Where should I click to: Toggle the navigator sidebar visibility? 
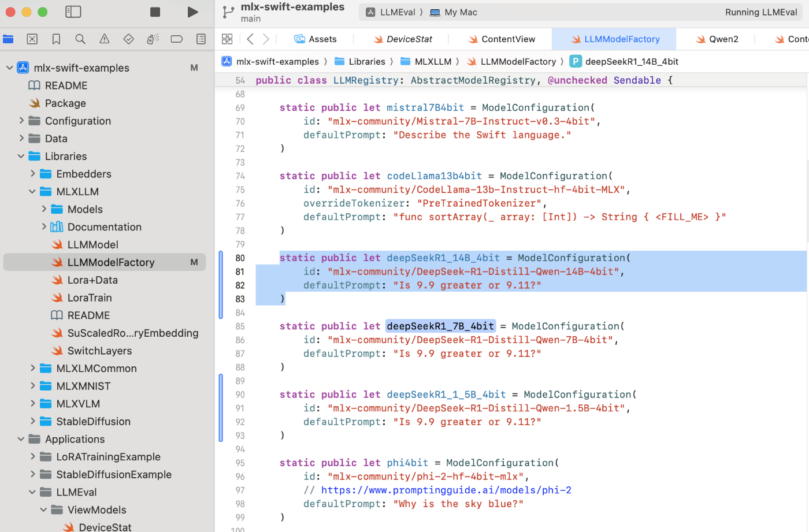coord(73,12)
